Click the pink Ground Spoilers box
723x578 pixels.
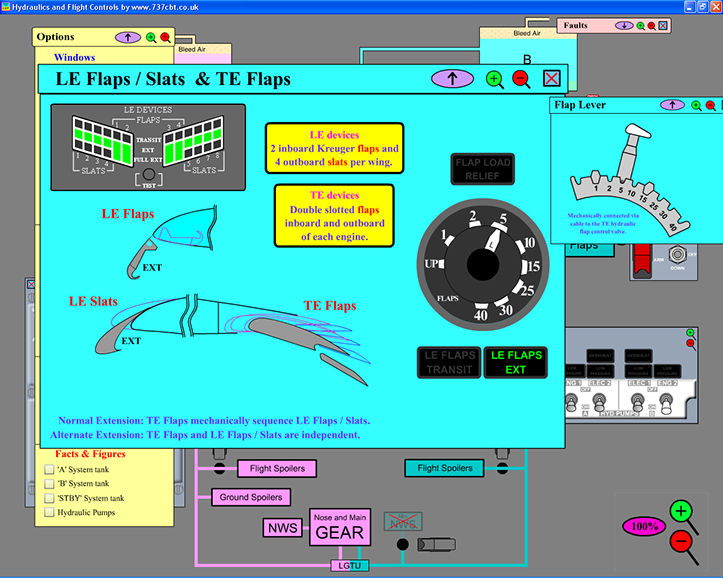click(250, 497)
